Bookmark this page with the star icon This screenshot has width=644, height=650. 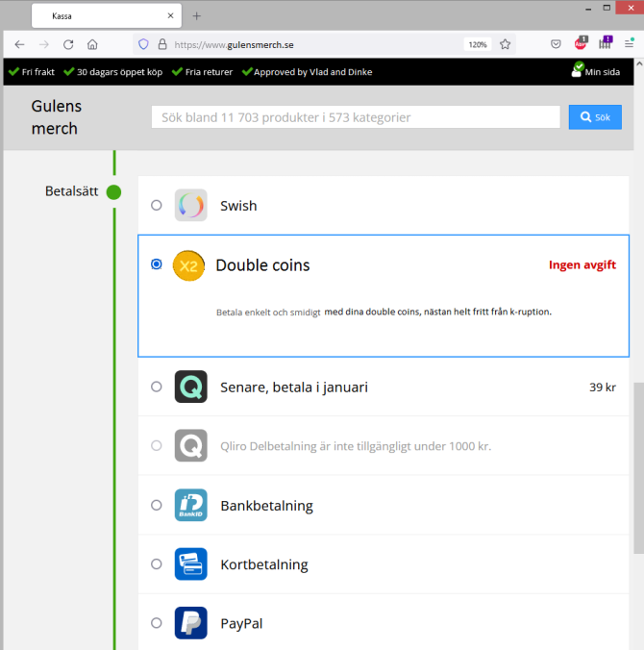[505, 44]
